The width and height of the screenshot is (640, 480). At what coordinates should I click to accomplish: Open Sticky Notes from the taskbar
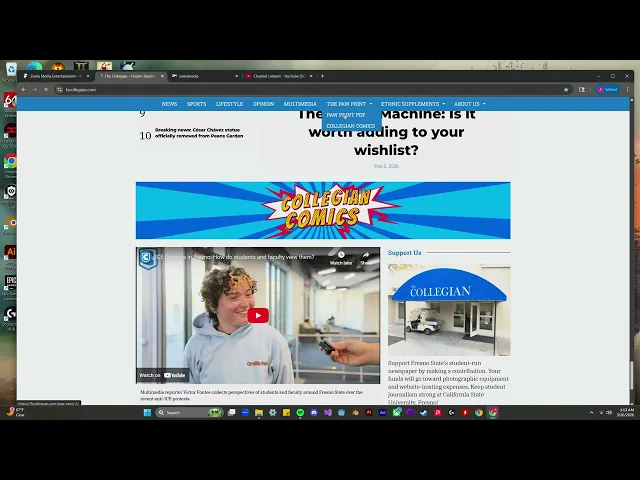tap(287, 413)
